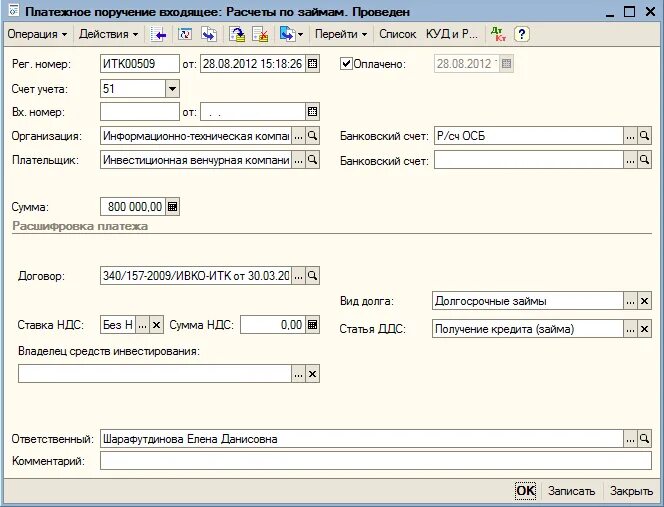
Task: Click the refresh document toolbar icon
Action: (185, 34)
